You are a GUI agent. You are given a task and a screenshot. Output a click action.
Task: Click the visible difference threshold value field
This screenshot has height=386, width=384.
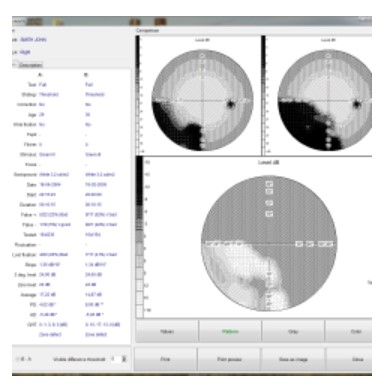[x=115, y=359]
